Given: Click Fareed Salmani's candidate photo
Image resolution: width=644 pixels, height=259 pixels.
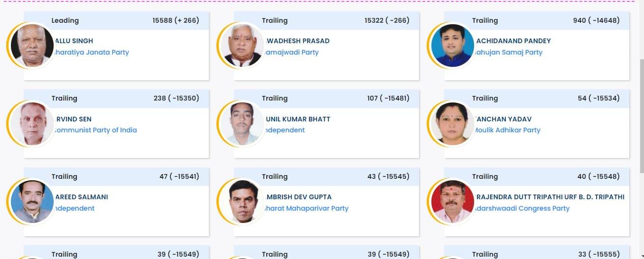Looking at the screenshot, I should [x=32, y=202].
